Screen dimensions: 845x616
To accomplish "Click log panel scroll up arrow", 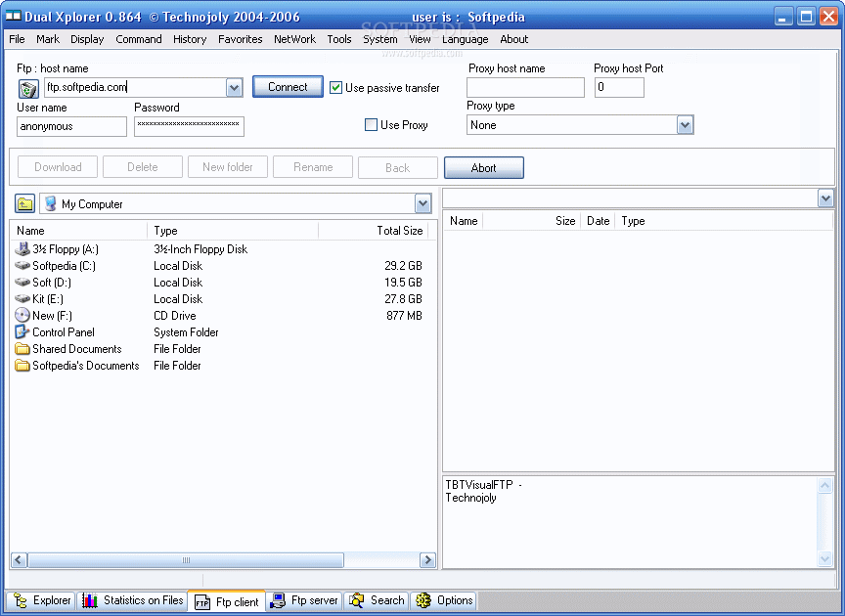I will [825, 486].
